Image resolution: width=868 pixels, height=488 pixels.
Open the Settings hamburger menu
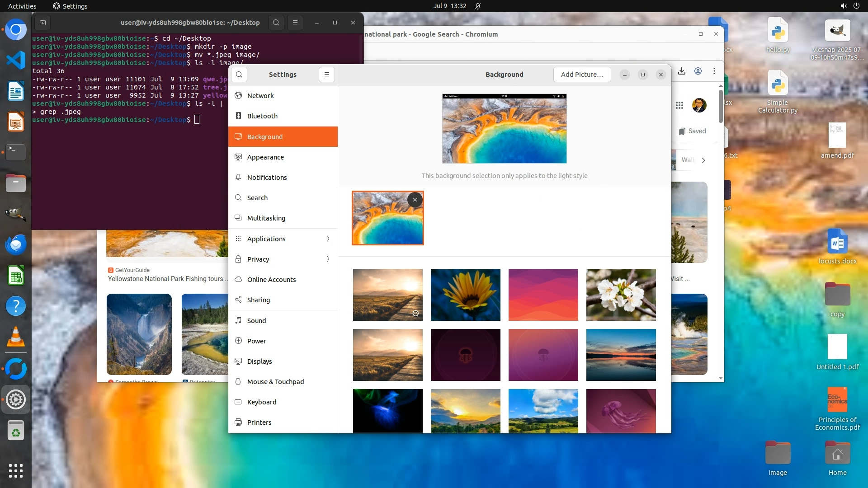click(327, 75)
